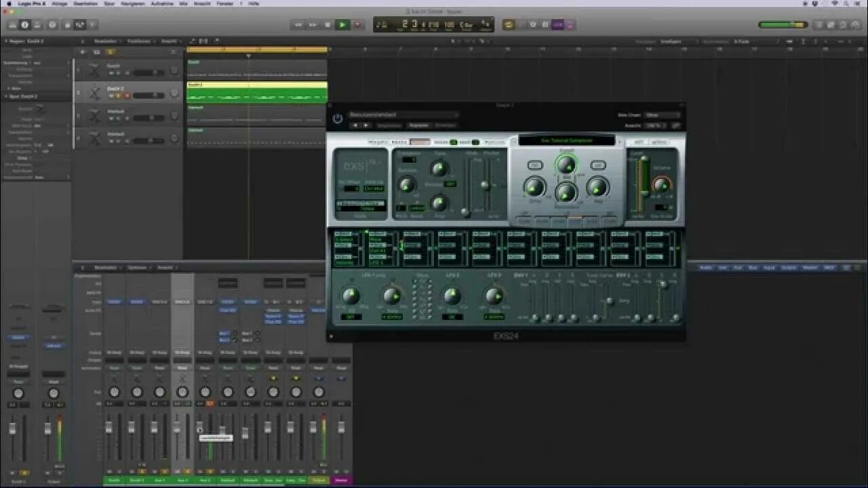
Task: Toggle the yellow Cycle mode button
Action: coord(509,24)
